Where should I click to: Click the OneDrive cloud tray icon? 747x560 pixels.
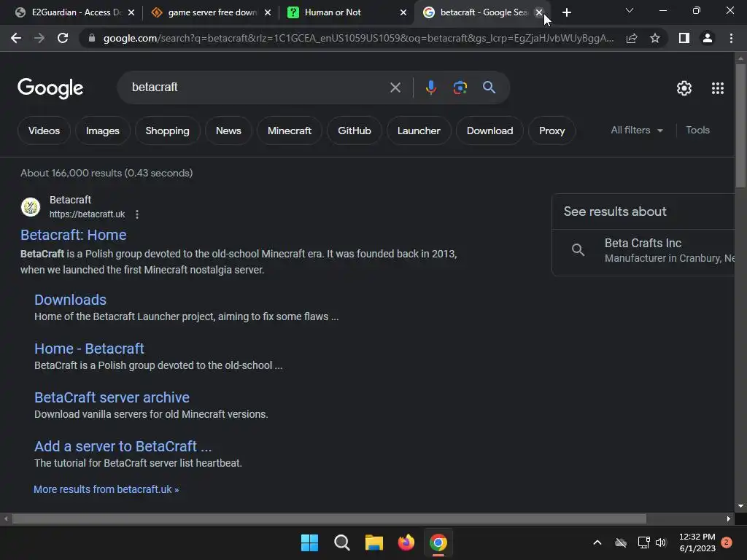(x=621, y=542)
